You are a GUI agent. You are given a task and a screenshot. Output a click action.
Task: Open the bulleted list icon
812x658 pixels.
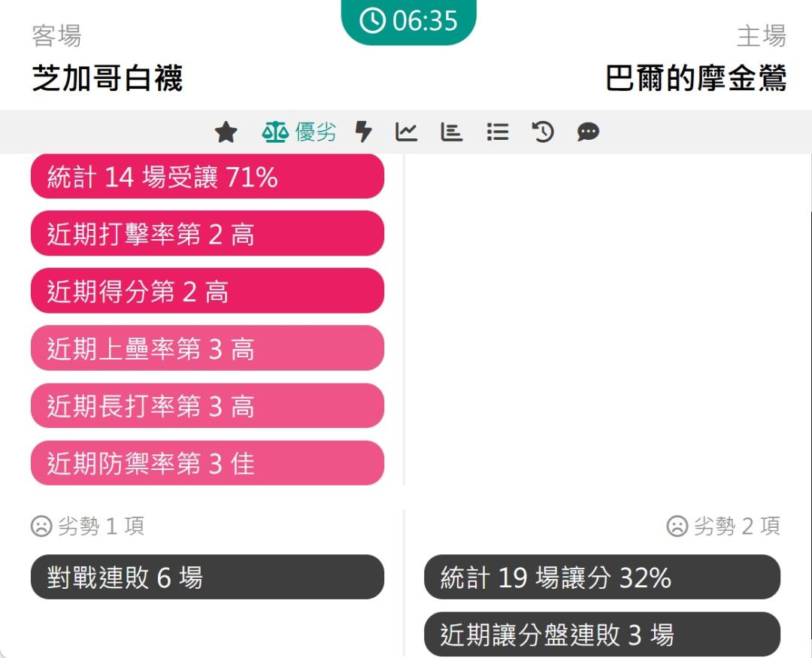tap(498, 132)
